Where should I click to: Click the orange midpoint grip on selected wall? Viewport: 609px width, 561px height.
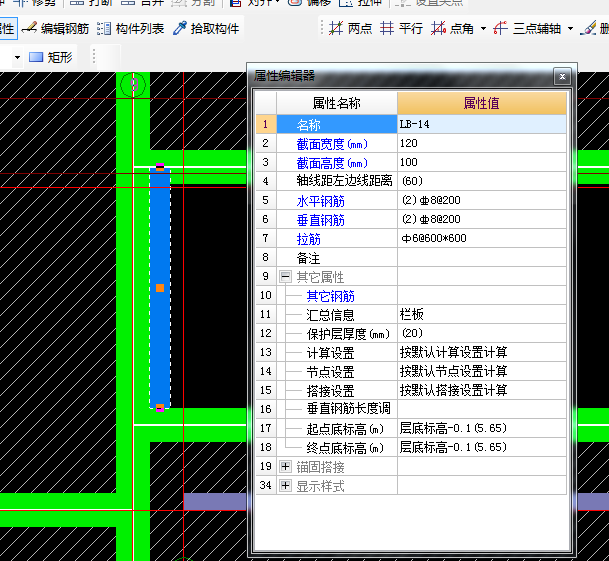[x=160, y=288]
